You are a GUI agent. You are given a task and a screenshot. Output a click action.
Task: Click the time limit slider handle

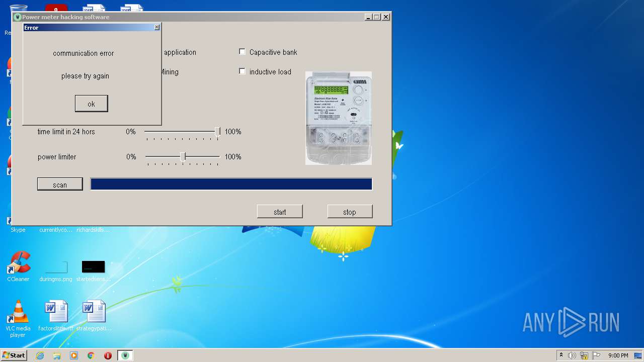click(x=217, y=132)
